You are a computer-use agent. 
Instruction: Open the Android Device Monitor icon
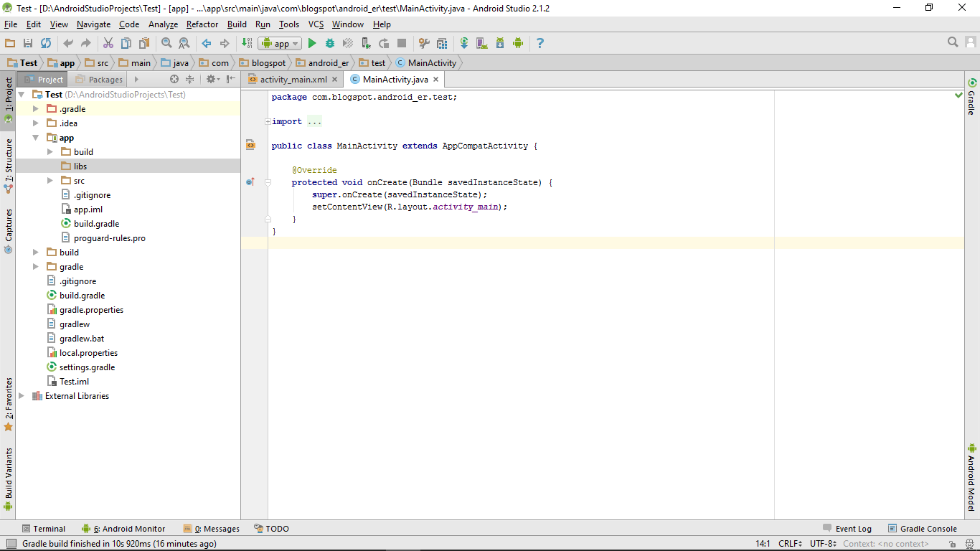pyautogui.click(x=518, y=43)
